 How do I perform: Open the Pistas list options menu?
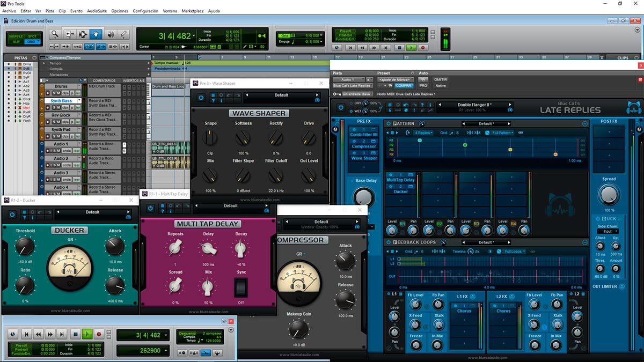[34, 57]
